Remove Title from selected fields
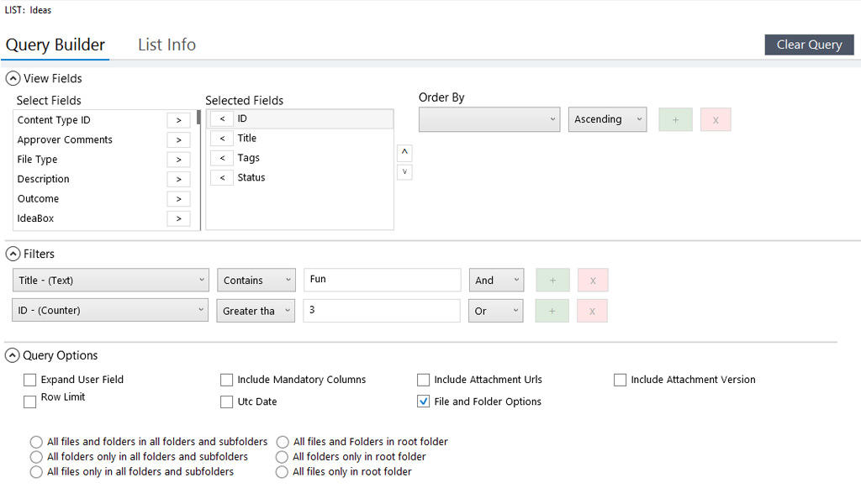This screenshot has width=861, height=504. (222, 139)
